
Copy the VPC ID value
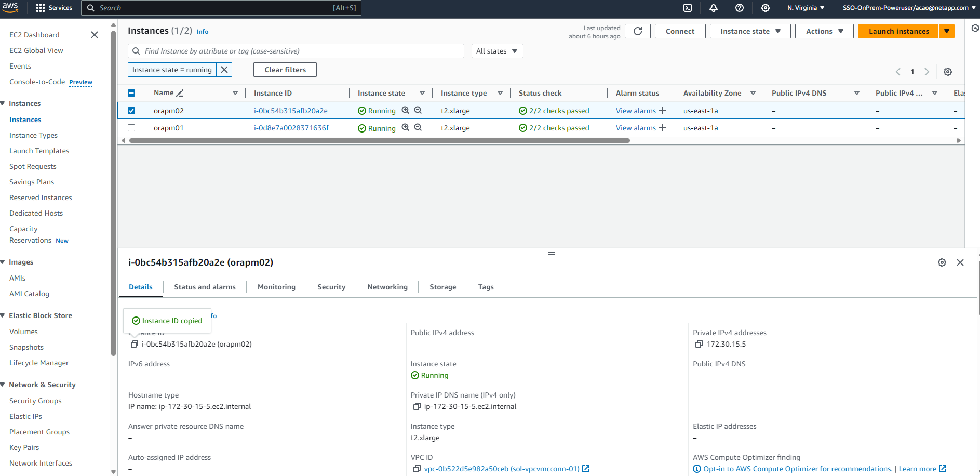(417, 469)
